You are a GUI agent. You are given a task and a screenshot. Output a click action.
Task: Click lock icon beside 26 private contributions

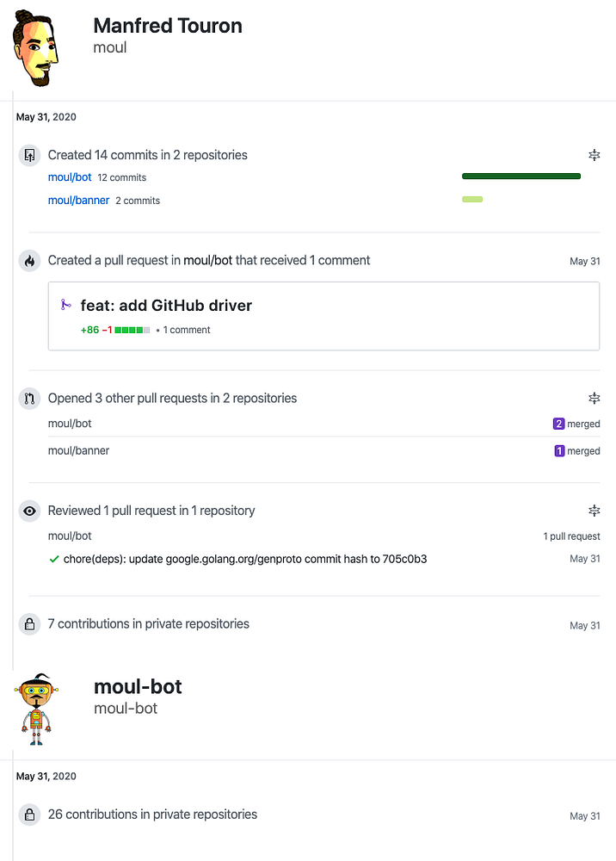pyautogui.click(x=29, y=815)
